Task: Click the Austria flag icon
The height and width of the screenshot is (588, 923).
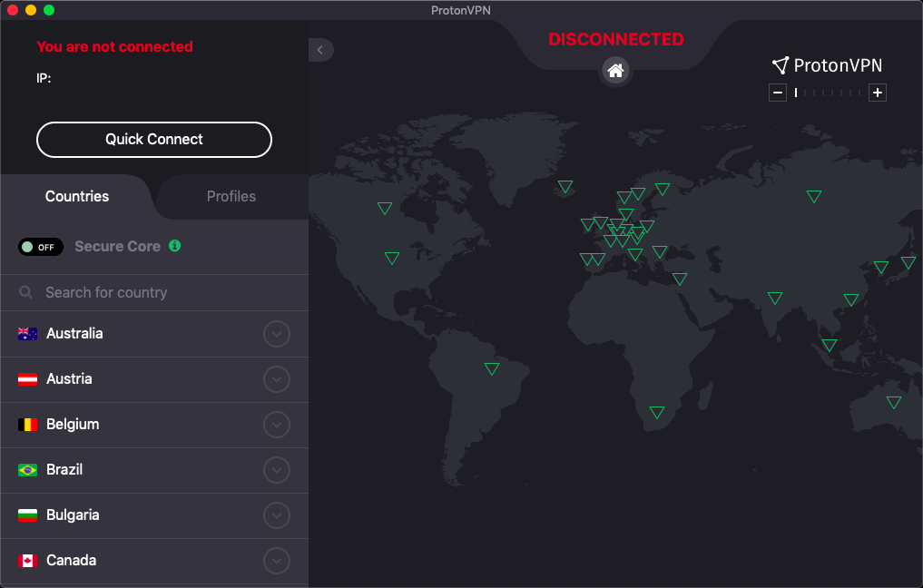Action: point(27,379)
